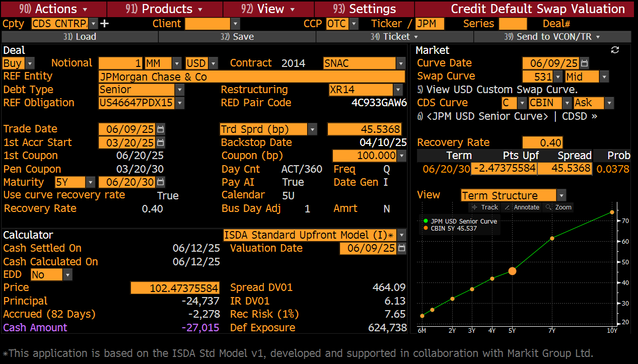Screen dimensions: 638x364
Task: Click the Save button
Action: tap(237, 36)
